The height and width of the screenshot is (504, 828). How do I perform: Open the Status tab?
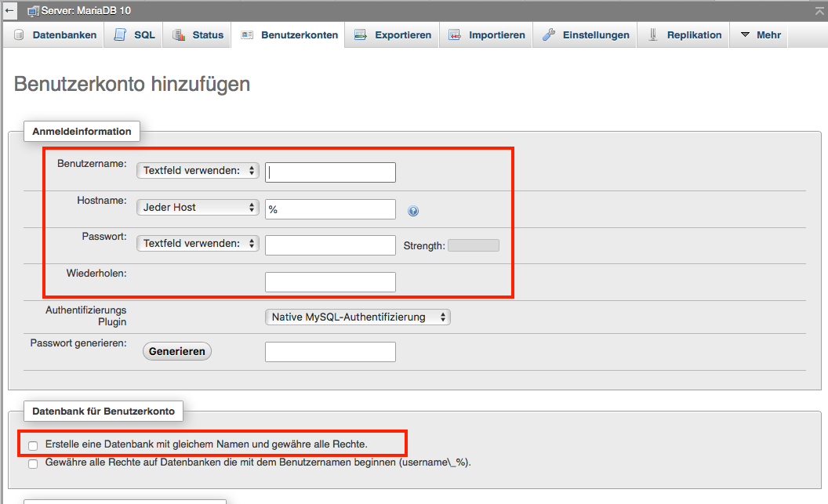tap(198, 35)
